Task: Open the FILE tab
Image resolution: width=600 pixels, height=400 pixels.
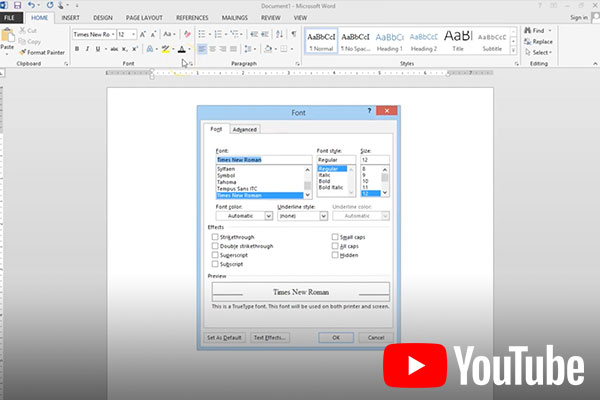Action: 10,18
